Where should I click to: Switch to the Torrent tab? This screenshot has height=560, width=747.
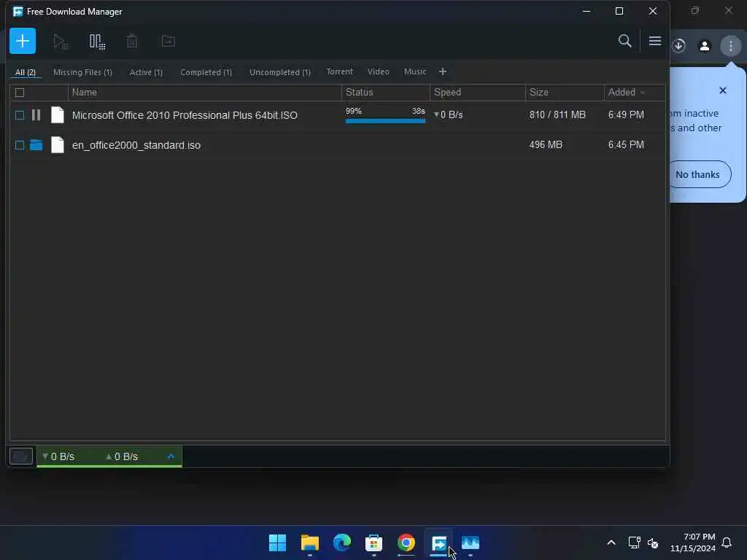click(x=340, y=71)
